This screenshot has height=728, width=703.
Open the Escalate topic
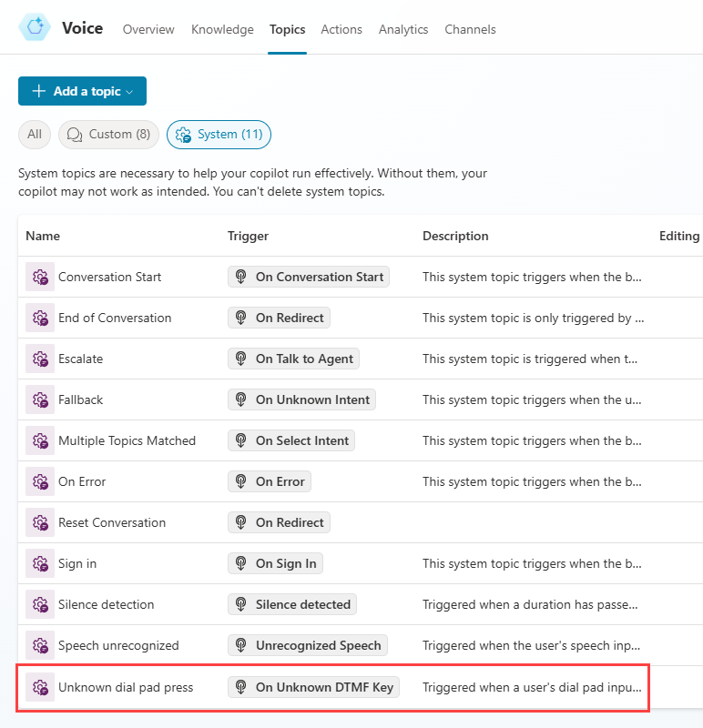tap(80, 359)
